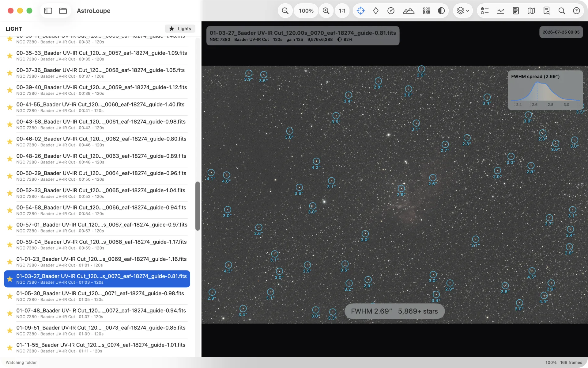
Task: Select frame 0074 guide-1.01.fits
Action: (x=97, y=347)
